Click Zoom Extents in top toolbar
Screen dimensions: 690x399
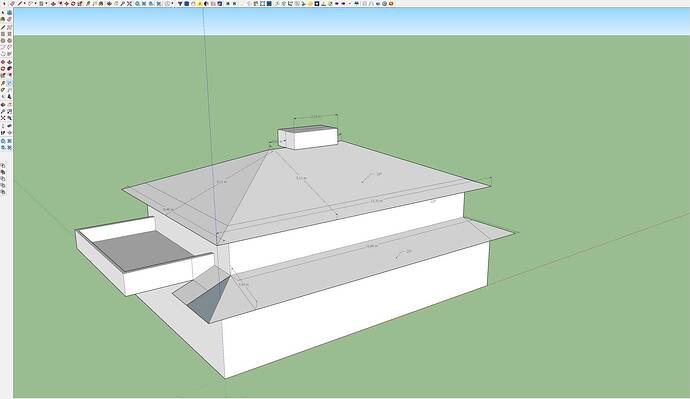(129, 4)
